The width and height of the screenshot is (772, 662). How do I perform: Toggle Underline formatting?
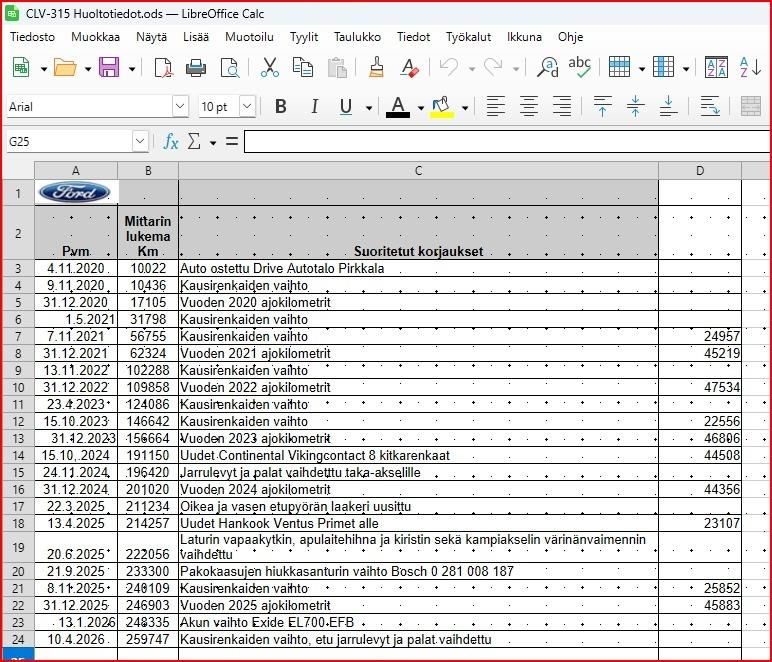pos(346,106)
